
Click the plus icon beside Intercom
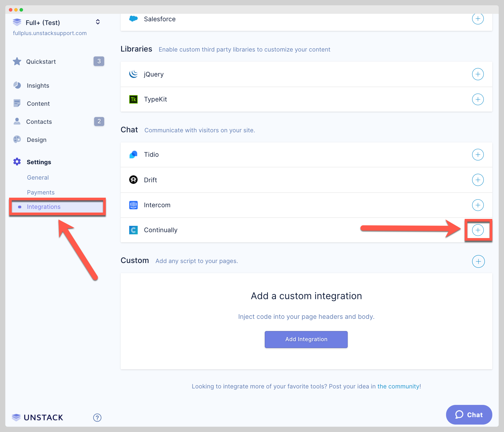pos(478,205)
